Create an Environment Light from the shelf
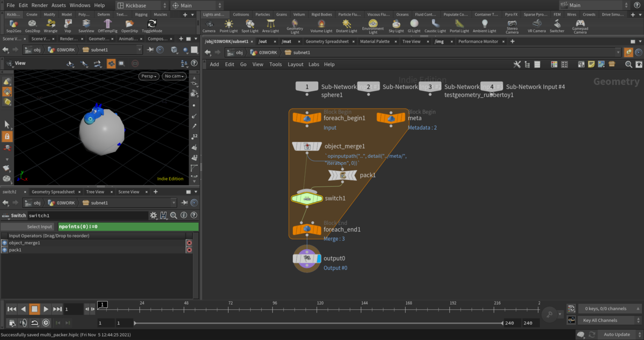This screenshot has height=340, width=644. coord(373,27)
